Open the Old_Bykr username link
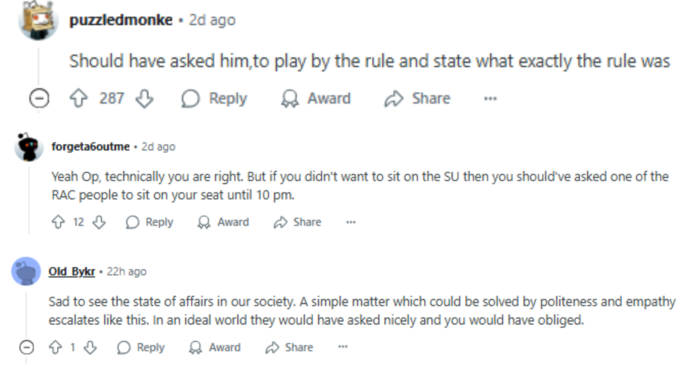 tap(72, 272)
